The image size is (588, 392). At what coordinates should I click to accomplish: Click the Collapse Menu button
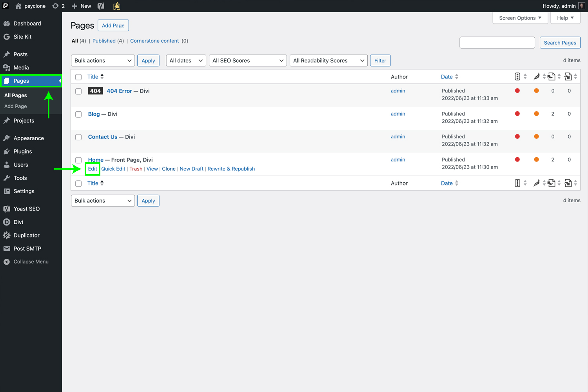point(31,262)
